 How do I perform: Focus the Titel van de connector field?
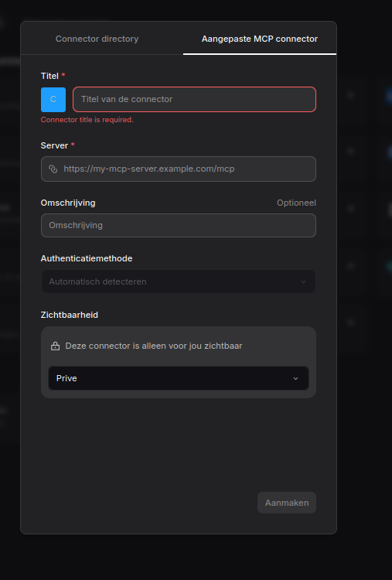(195, 100)
